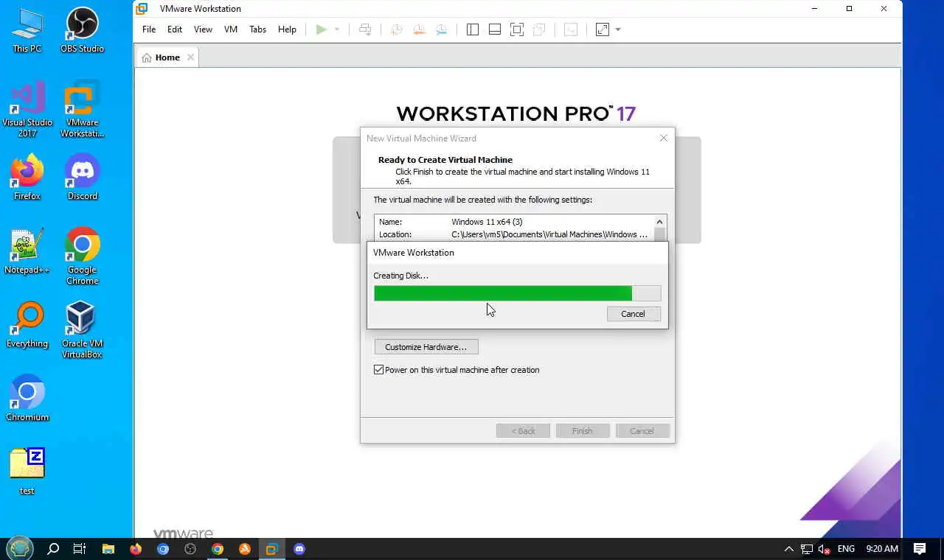
Task: Open the notification center icon
Action: 920,549
